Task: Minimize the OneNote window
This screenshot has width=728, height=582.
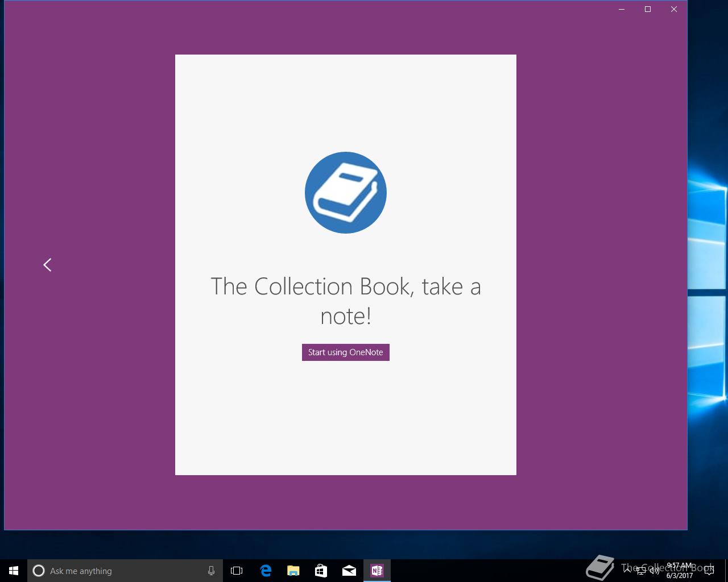Action: (622, 9)
